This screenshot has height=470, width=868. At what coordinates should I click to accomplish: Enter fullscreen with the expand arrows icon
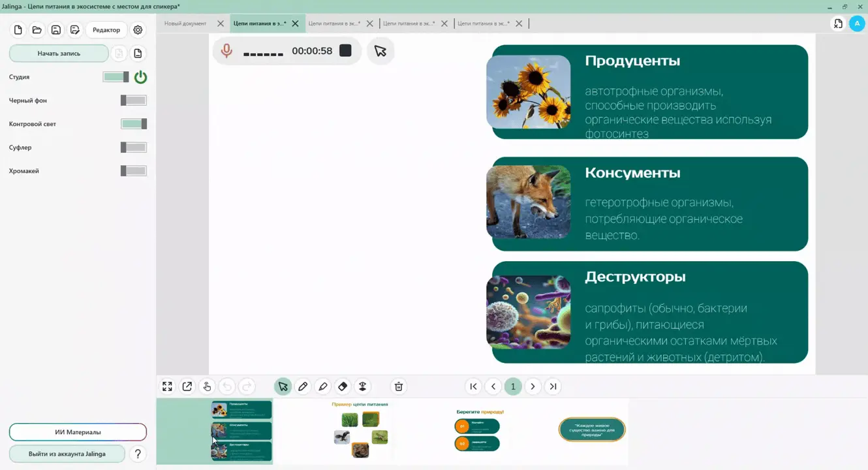(x=167, y=386)
